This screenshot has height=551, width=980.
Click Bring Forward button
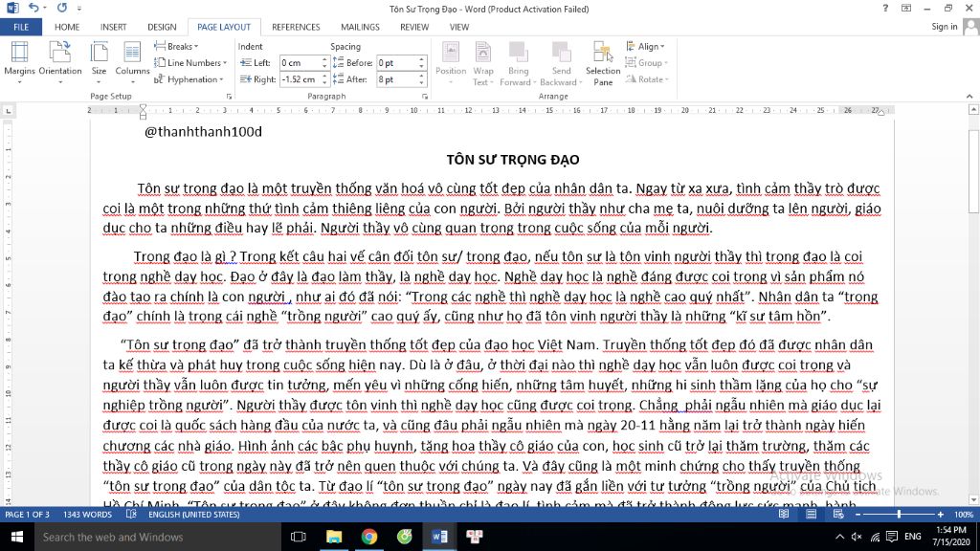(x=518, y=62)
